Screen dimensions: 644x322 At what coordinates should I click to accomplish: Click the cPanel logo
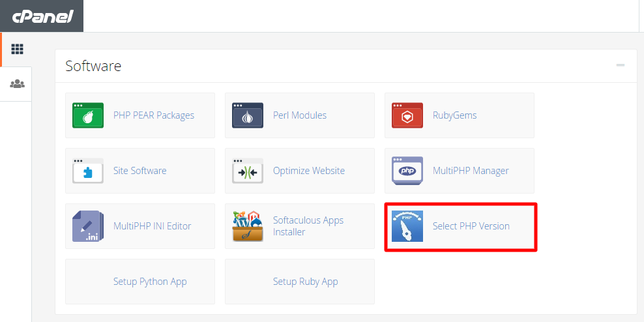43,16
